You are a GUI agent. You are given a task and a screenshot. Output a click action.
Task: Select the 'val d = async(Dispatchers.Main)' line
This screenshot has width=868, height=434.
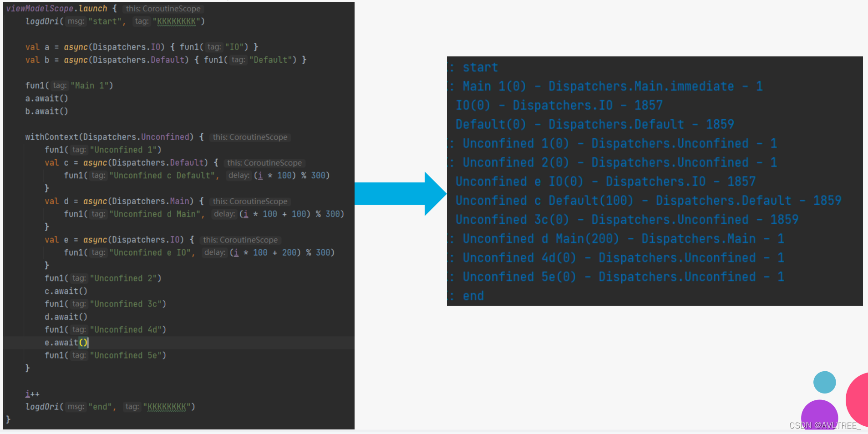pos(167,201)
